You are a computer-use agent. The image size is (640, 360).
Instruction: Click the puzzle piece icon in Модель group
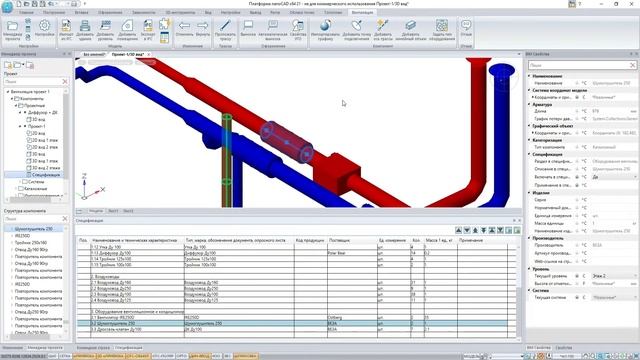pos(164,24)
